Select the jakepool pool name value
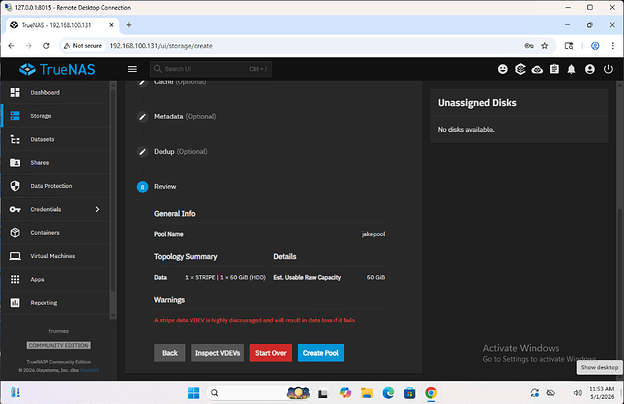Viewport: 624px width, 404px height. (373, 234)
